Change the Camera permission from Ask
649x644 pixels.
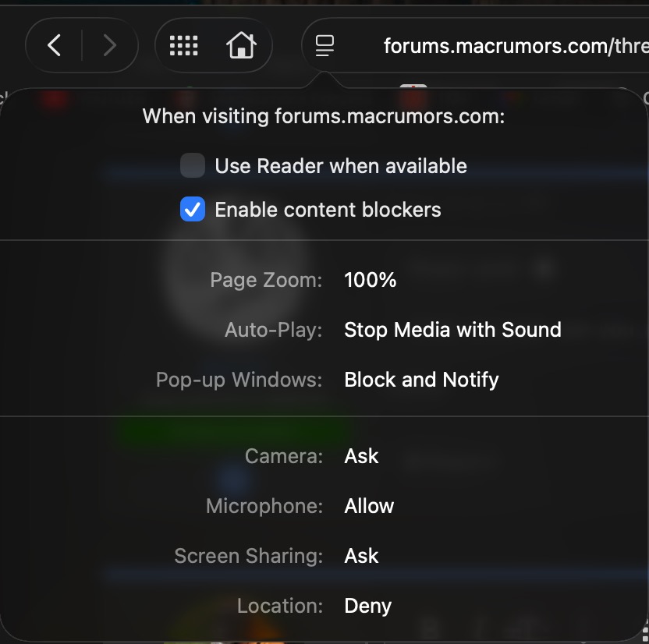(x=361, y=456)
